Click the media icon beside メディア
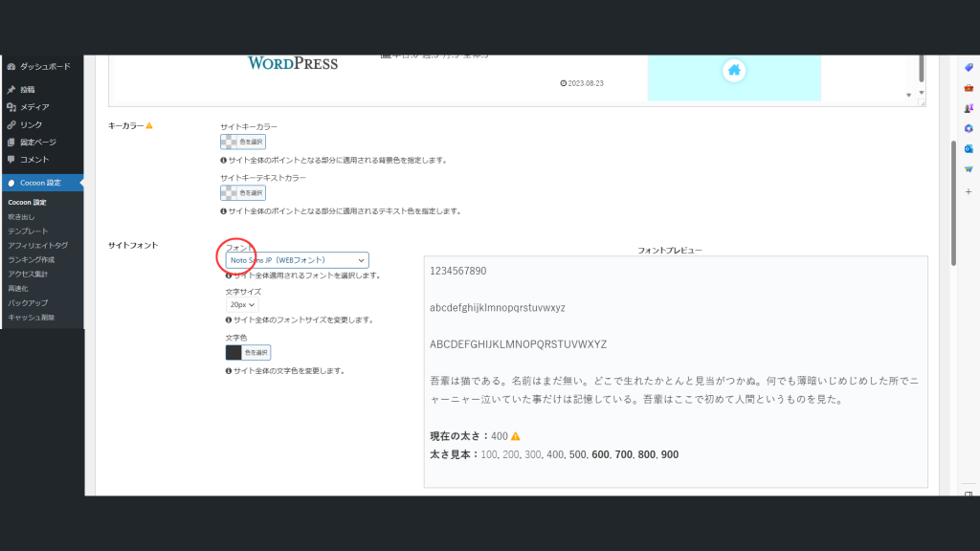Image resolution: width=980 pixels, height=551 pixels. (11, 107)
